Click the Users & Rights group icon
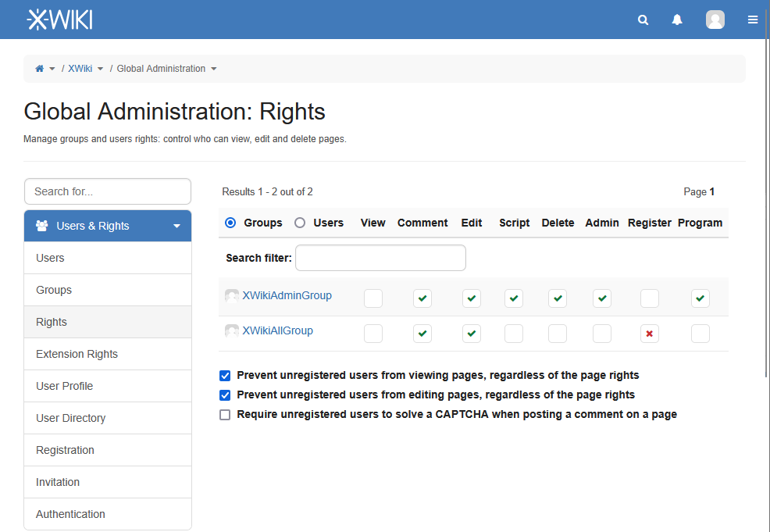This screenshot has width=770, height=532. 41,226
